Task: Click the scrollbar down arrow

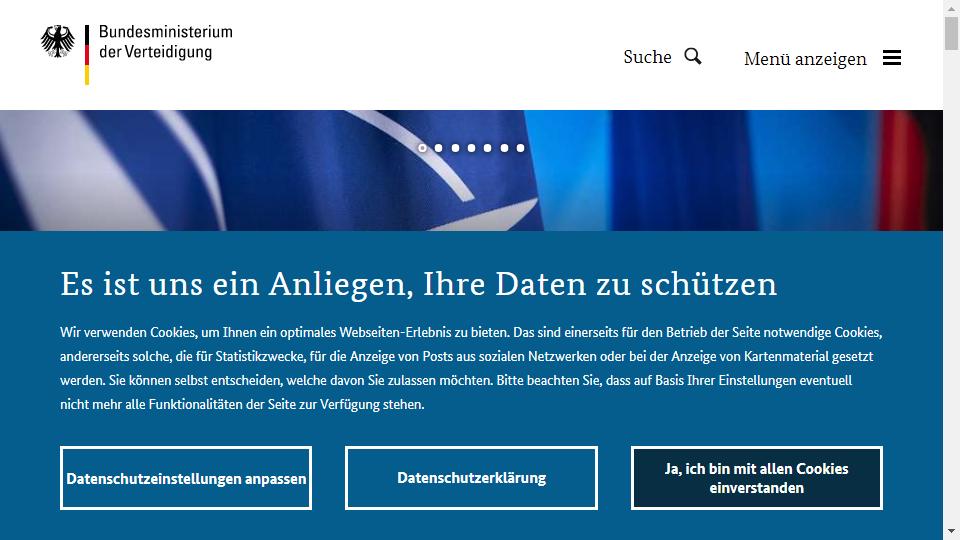Action: (951, 531)
